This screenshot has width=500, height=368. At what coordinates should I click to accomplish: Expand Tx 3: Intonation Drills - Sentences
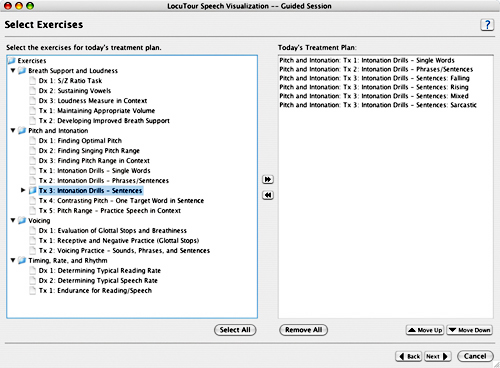tap(23, 190)
